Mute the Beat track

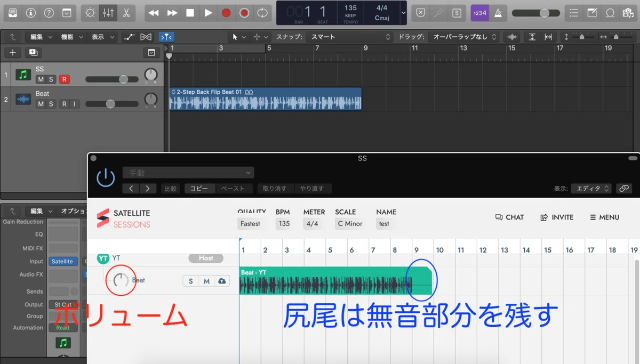tap(41, 104)
